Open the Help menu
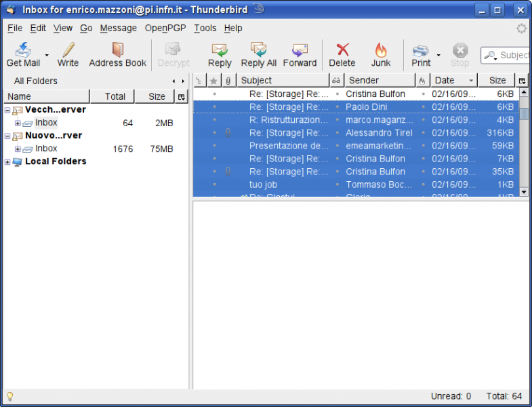The width and height of the screenshot is (532, 407). (233, 28)
